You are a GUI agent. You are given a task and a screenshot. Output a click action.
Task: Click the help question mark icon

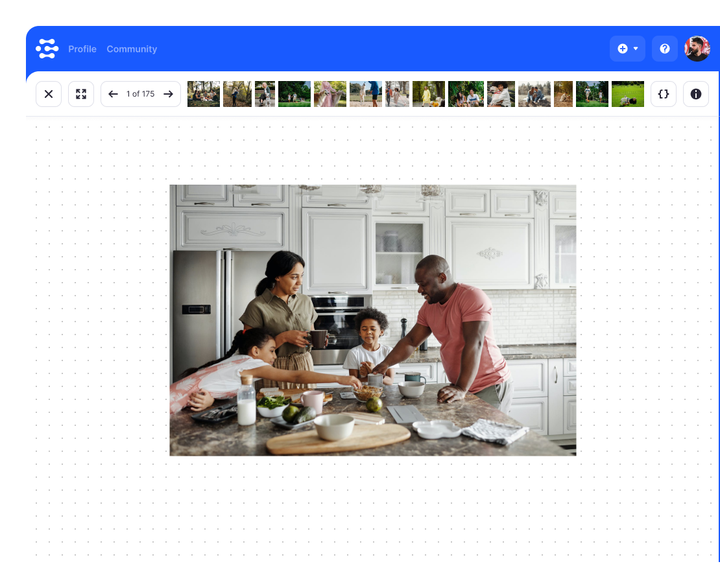click(664, 49)
